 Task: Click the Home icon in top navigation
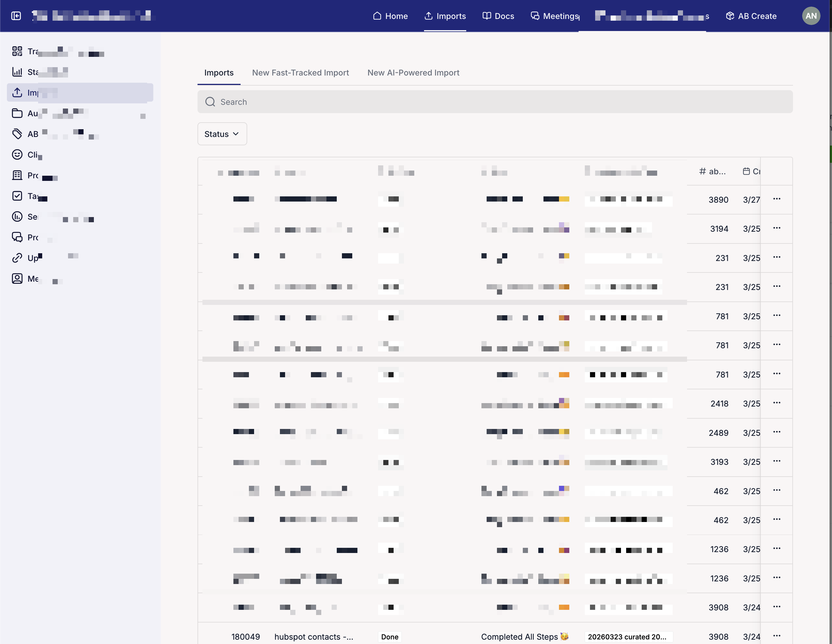coord(377,16)
